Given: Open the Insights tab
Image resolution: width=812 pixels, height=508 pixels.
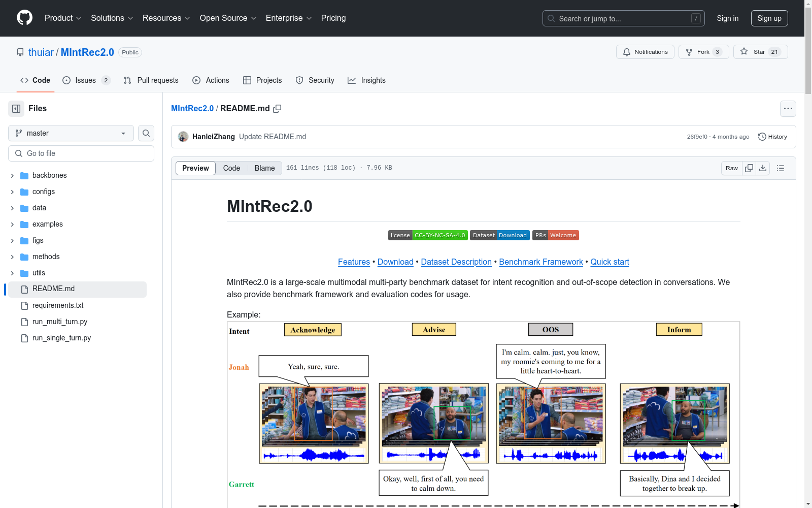Looking at the screenshot, I should [366, 80].
